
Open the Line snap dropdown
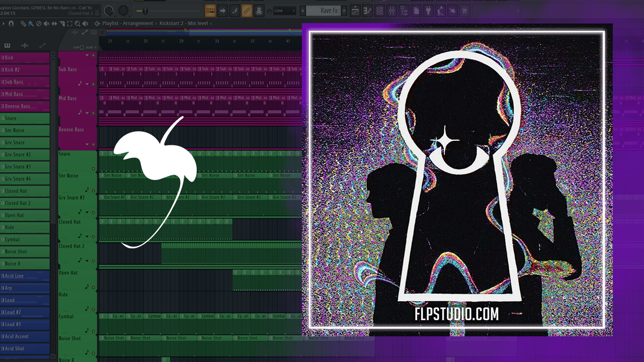pyautogui.click(x=284, y=11)
